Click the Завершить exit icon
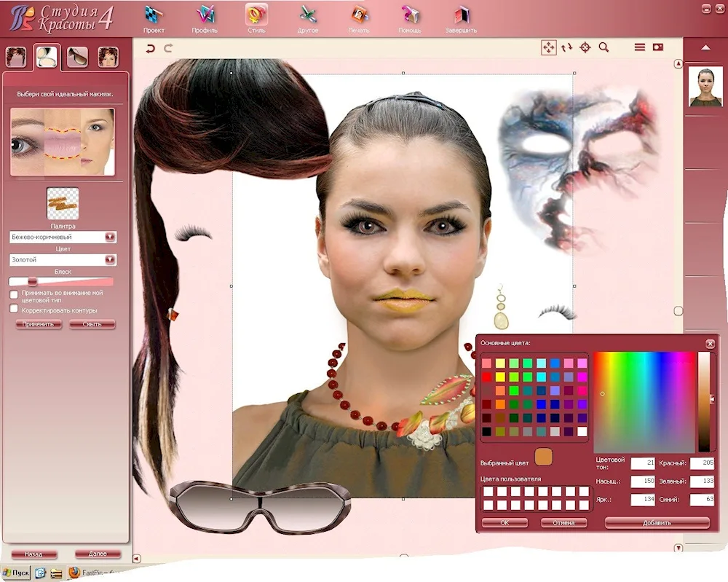Screen dimensions: 728x582 [461, 17]
